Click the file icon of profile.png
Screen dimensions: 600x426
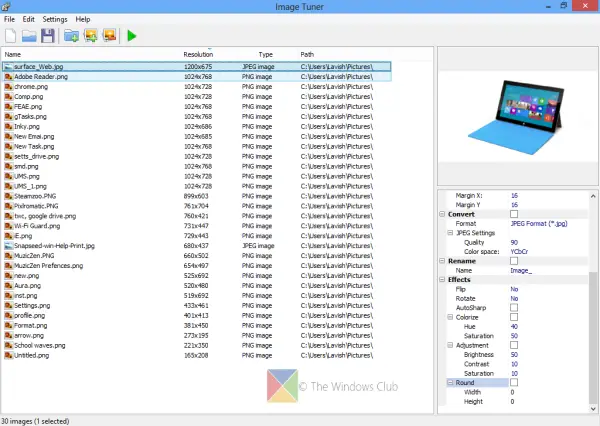[x=8, y=315]
